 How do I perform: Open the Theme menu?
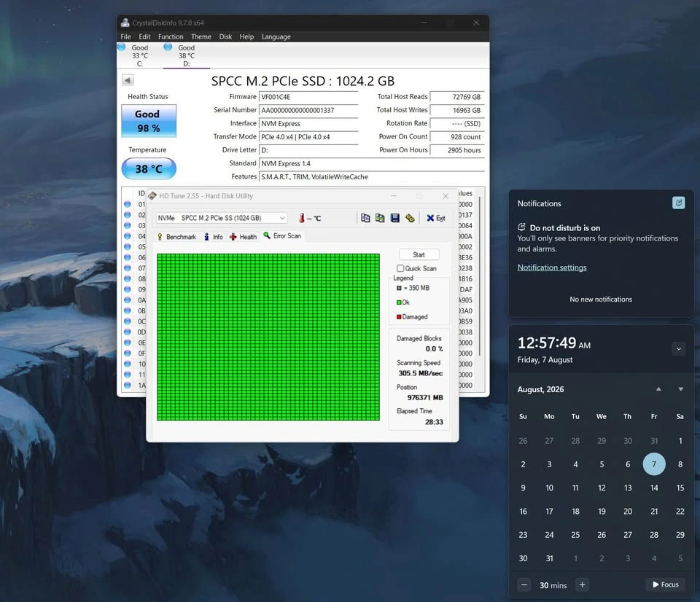[x=201, y=36]
